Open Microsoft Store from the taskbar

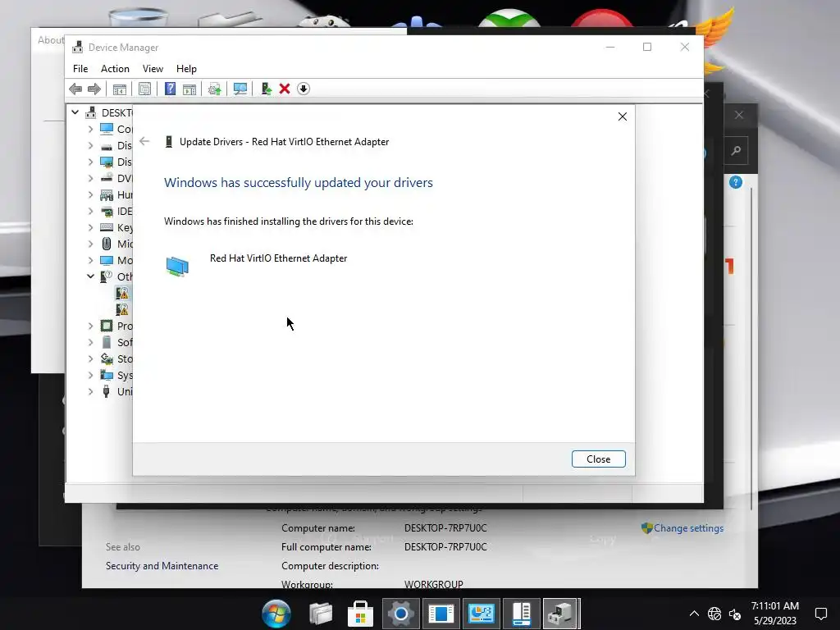(x=361, y=614)
